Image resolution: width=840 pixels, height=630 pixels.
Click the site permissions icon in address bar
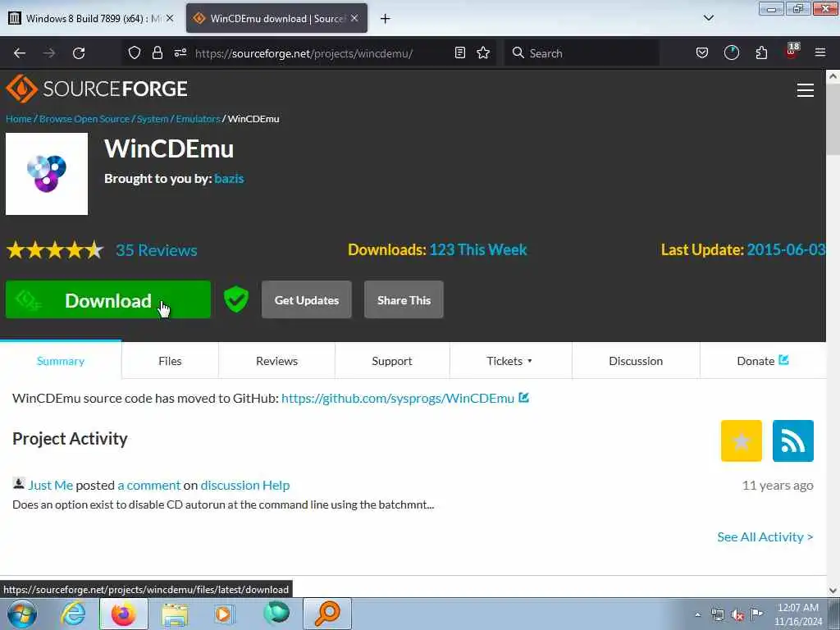180,52
